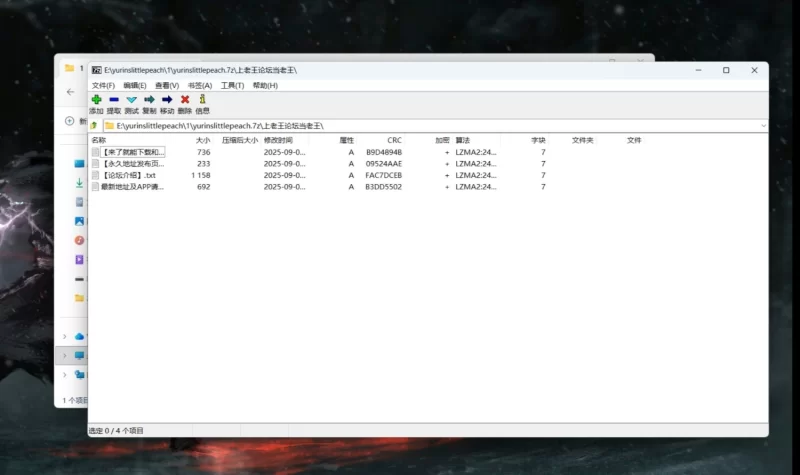Sort by the 压缩后大小 column header
The height and width of the screenshot is (475, 800).
[x=240, y=140]
